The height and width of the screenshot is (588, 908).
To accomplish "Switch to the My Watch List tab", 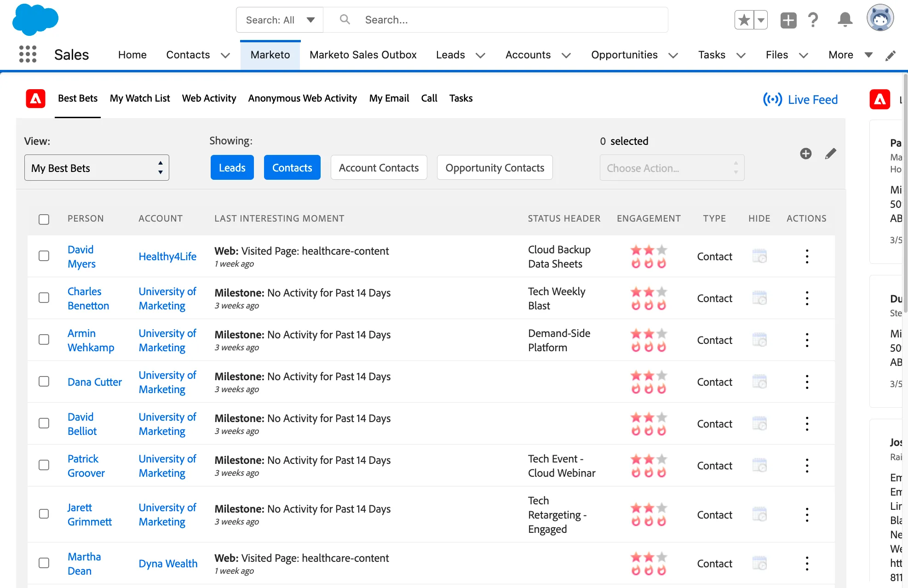I will tap(140, 98).
